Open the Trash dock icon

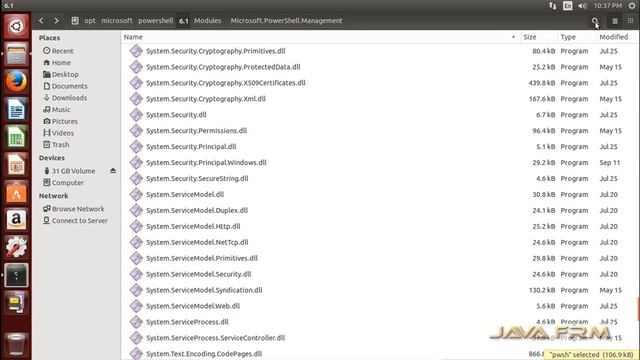(x=16, y=344)
